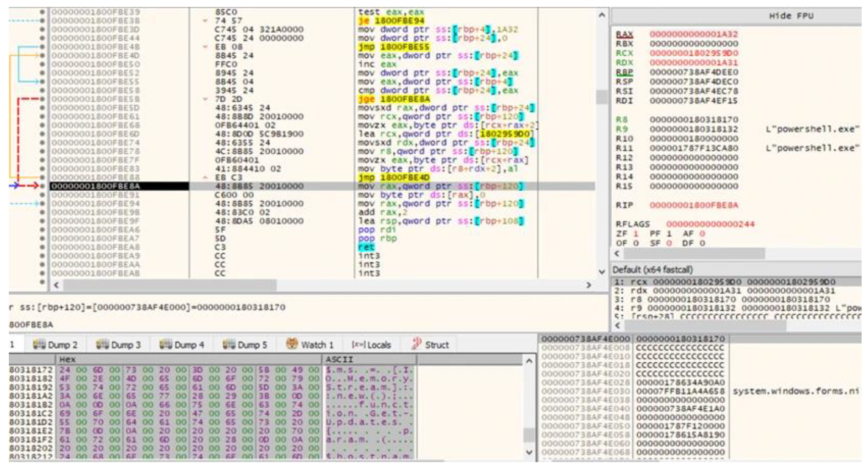Click the up-jump arrow next to EB C3
Viewport: 868px width, 468px height.
pos(206,177)
